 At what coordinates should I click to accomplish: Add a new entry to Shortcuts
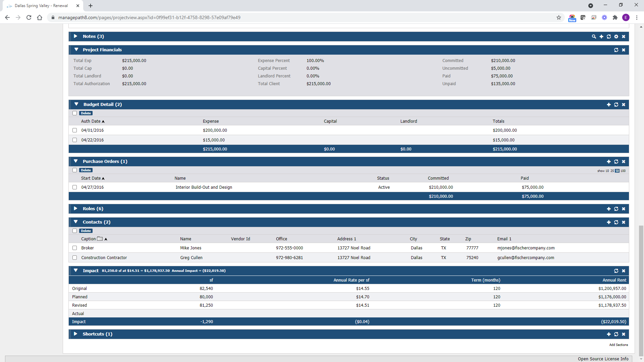[x=609, y=334]
